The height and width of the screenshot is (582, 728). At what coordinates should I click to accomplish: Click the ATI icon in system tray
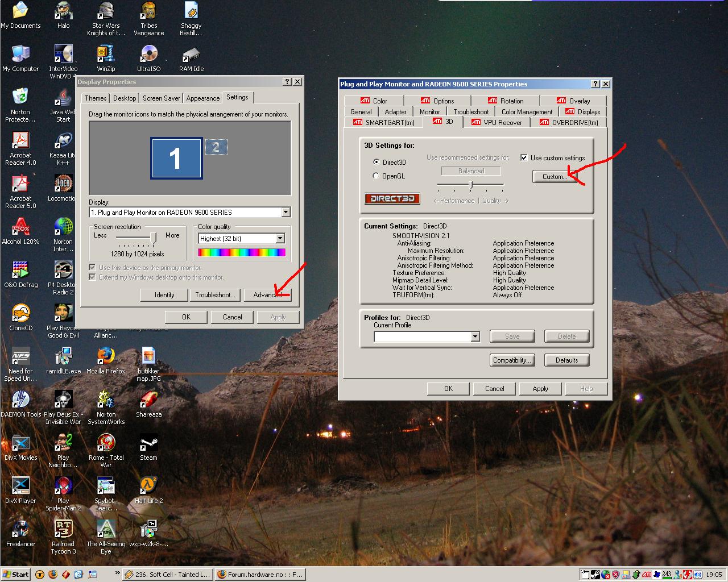[647, 575]
